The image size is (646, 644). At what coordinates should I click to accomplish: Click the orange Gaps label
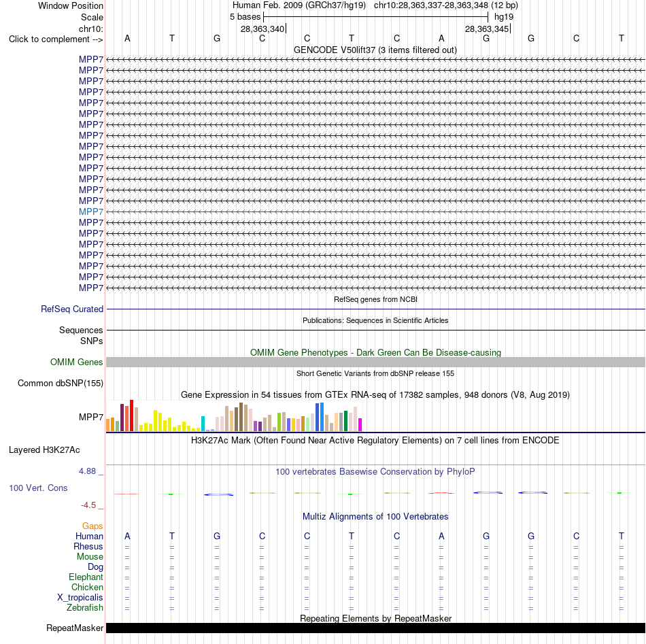click(92, 526)
